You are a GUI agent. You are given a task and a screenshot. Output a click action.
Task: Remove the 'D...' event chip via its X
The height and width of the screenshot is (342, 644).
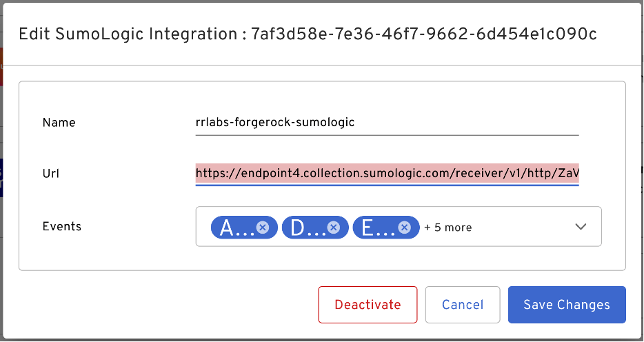tap(333, 228)
